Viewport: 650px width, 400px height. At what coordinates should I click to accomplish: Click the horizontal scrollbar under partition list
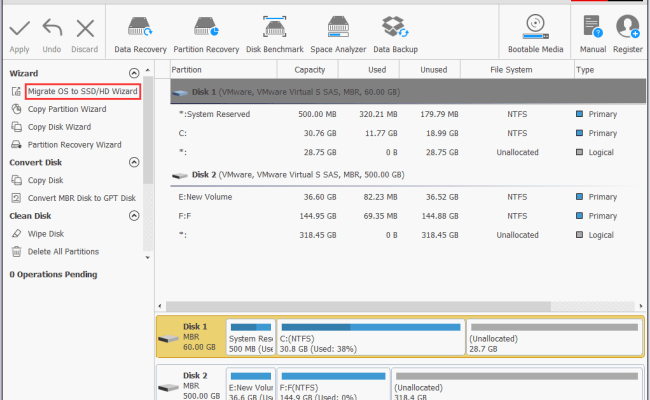click(x=359, y=306)
